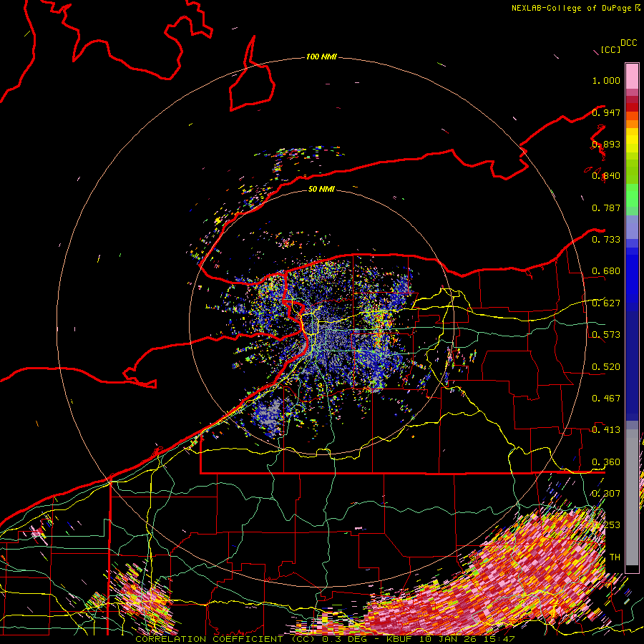Click the "[CC]" label above the color scale
The image size is (644, 644).
[x=610, y=49]
